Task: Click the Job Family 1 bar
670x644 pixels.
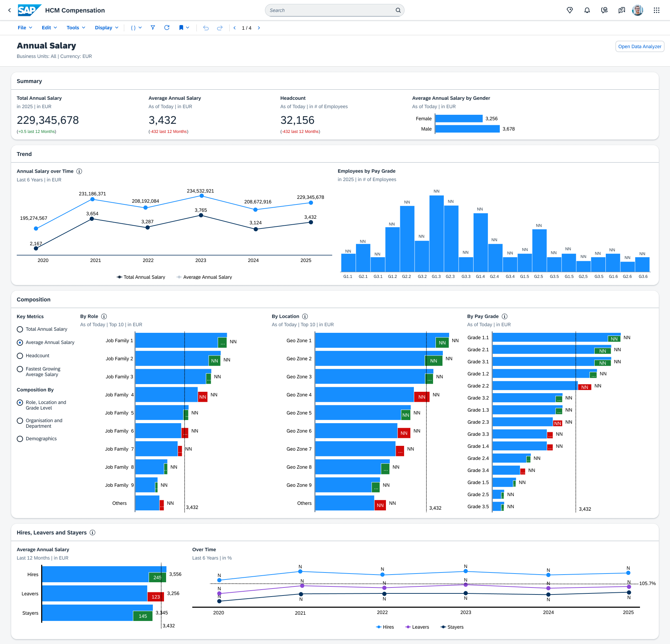Action: pos(181,340)
